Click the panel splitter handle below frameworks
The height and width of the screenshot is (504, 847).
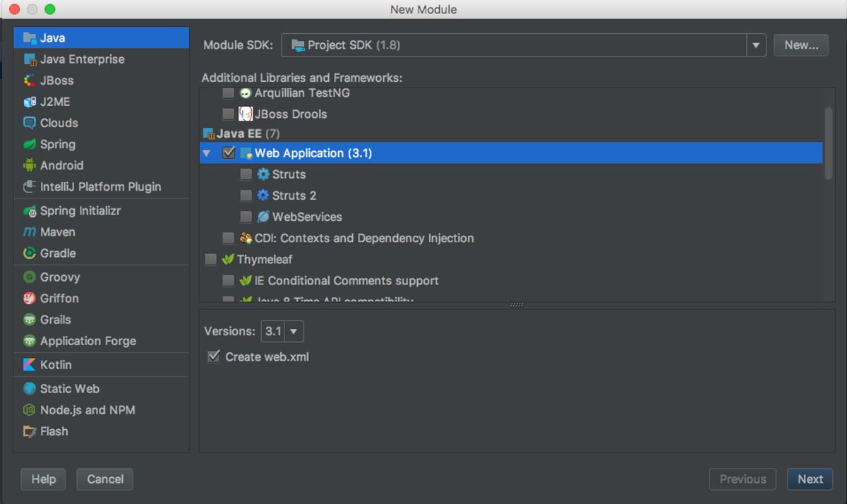tap(517, 305)
